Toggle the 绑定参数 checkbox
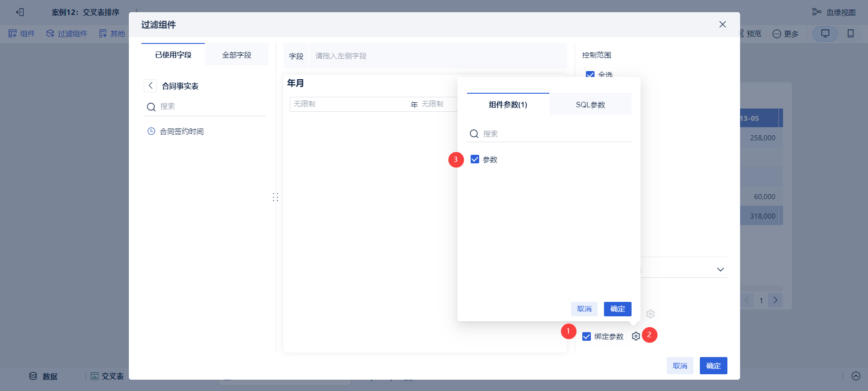This screenshot has height=391, width=868. point(586,336)
